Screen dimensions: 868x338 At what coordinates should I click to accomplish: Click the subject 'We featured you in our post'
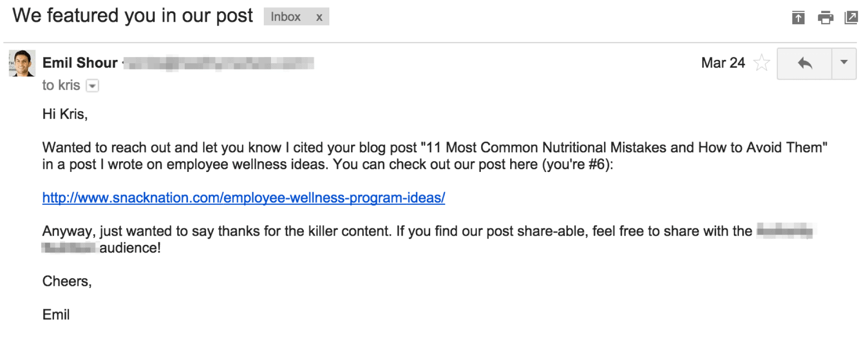pyautogui.click(x=133, y=16)
